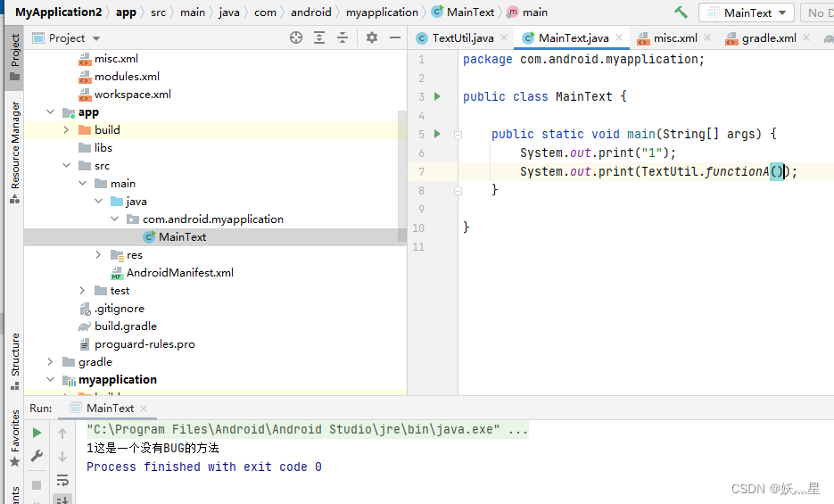Run class MainText via gutter arrow on line 3
This screenshot has width=834, height=504.
pyautogui.click(x=437, y=96)
